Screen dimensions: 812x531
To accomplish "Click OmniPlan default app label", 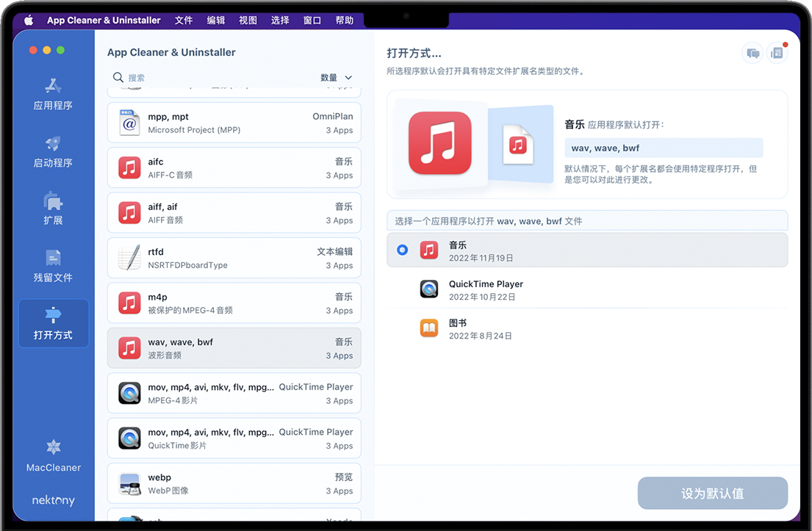I will pos(332,117).
